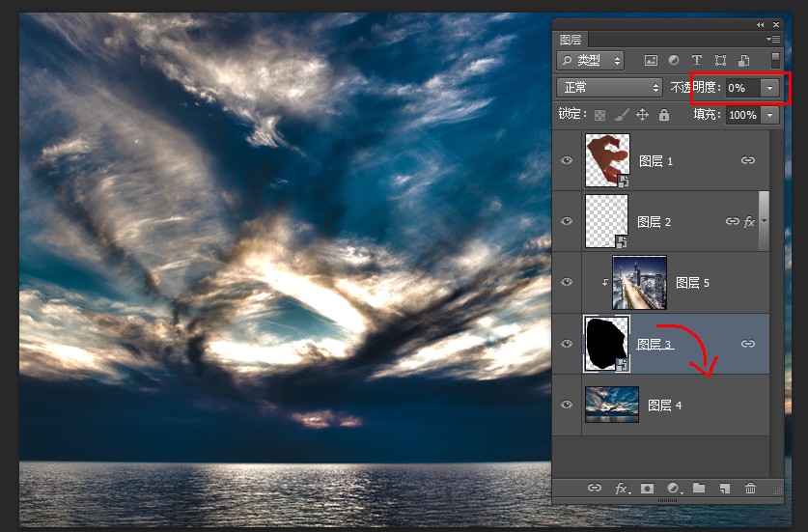808x532 pixels.
Task: Enable lock transparent pixels icon
Action: pos(599,115)
